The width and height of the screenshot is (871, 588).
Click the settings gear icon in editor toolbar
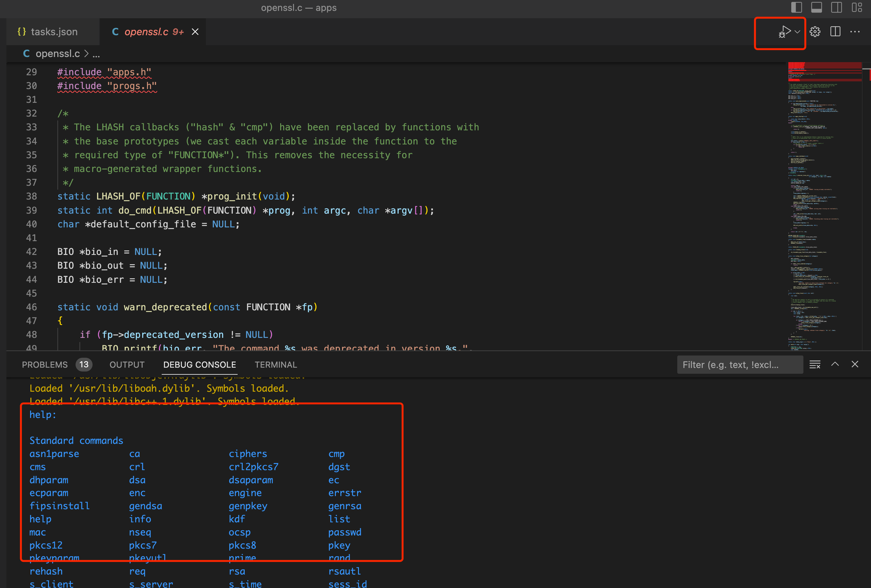[815, 32]
